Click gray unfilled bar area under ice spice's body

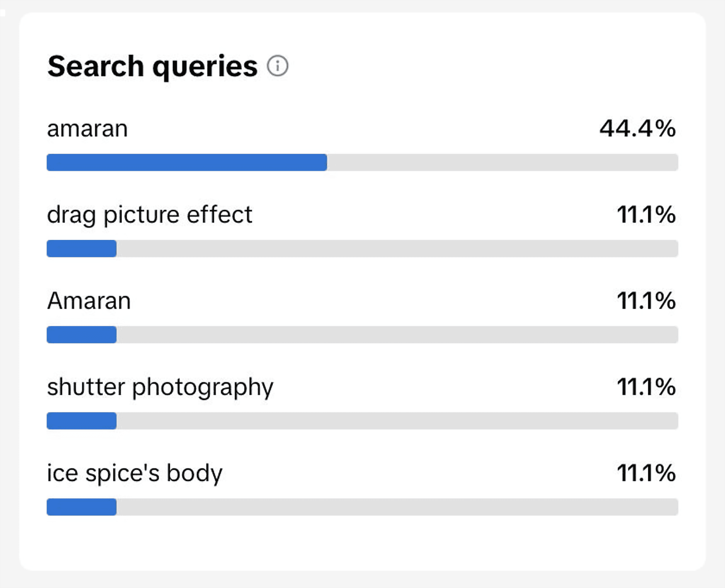point(396,507)
